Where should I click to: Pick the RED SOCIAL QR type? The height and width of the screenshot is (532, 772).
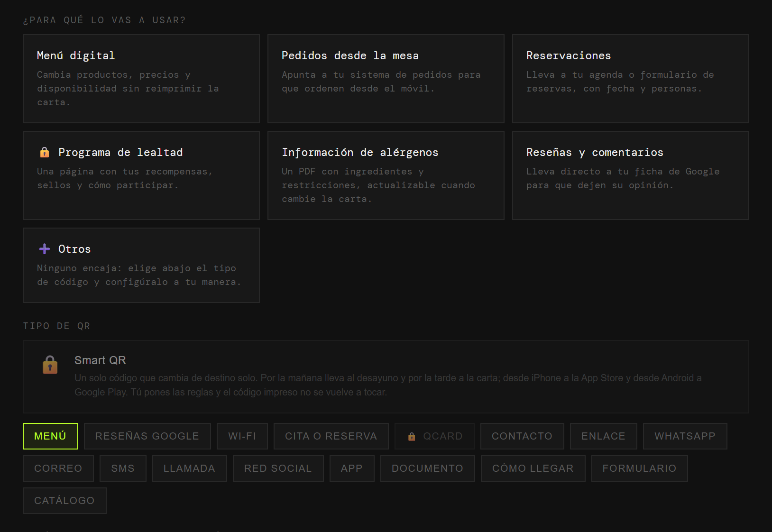click(278, 468)
